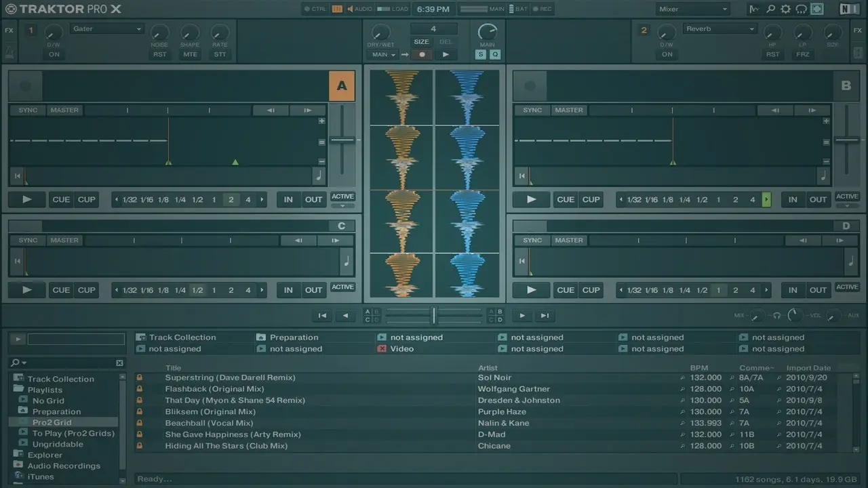Toggle the headphones cue icon in header
Screen dimensions: 868x488
click(801, 9)
